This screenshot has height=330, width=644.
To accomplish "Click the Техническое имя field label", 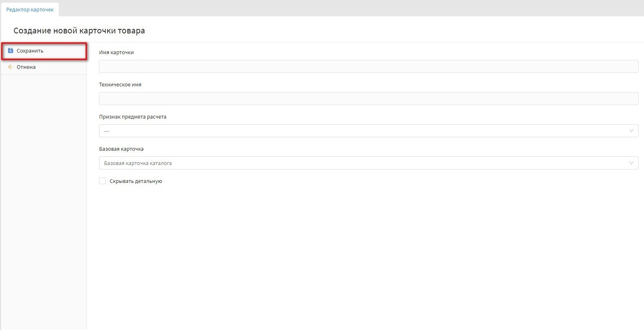I will click(x=120, y=85).
